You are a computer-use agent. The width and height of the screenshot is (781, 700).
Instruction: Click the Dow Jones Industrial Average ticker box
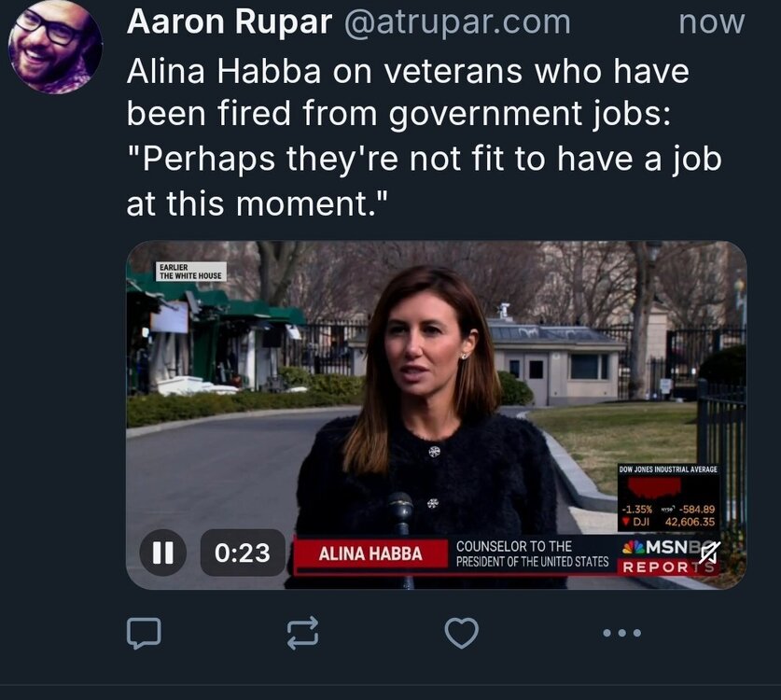[668, 497]
